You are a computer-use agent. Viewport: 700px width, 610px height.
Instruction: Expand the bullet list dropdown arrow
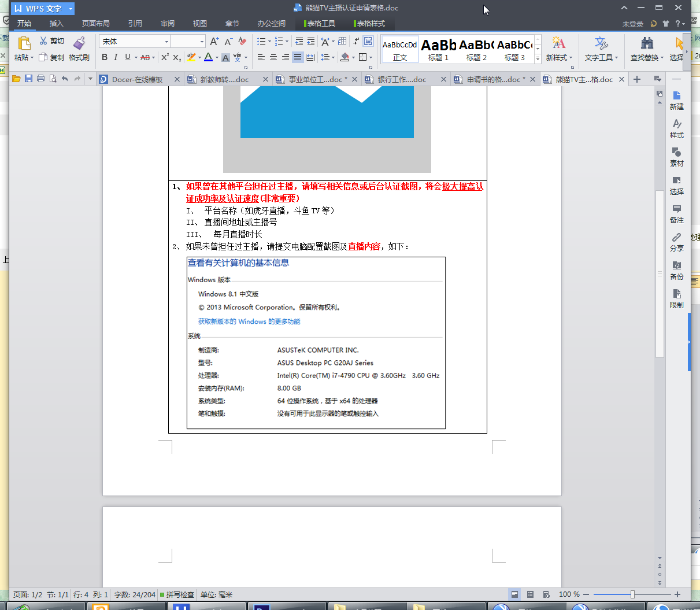pos(269,42)
